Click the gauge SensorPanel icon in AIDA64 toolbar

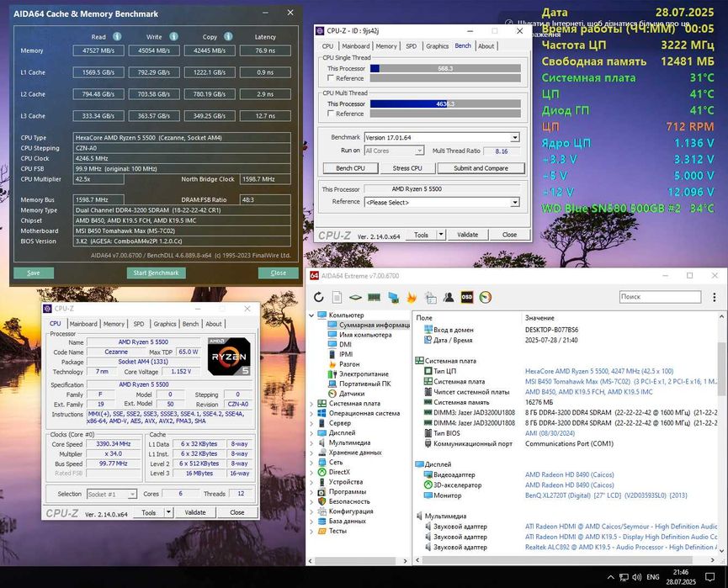click(485, 297)
